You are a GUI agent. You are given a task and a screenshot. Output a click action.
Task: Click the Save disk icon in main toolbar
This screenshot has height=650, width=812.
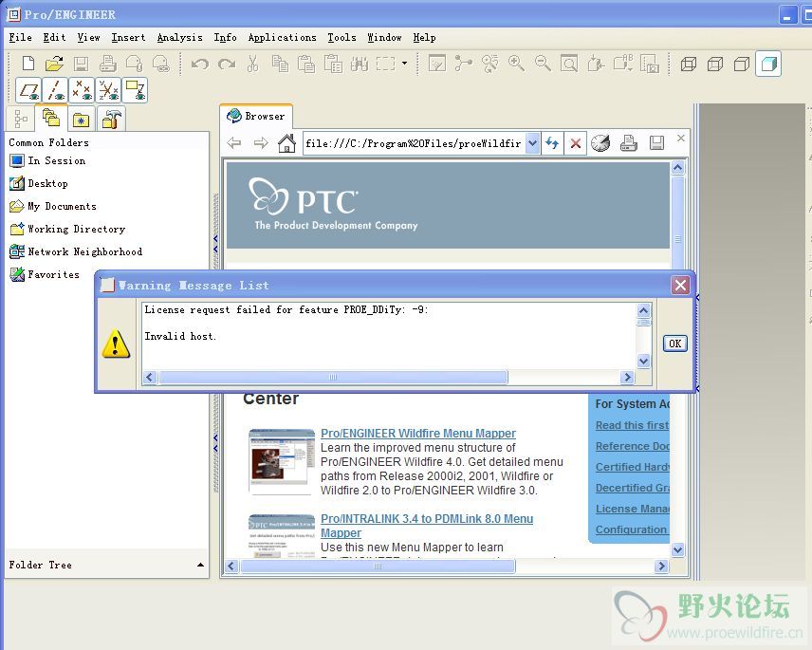[x=81, y=64]
